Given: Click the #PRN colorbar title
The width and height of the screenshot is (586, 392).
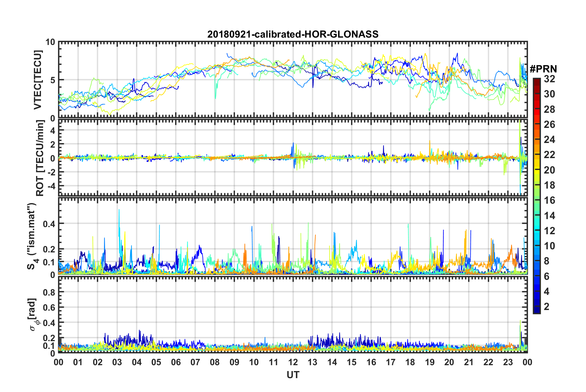Looking at the screenshot, I should 543,69.
